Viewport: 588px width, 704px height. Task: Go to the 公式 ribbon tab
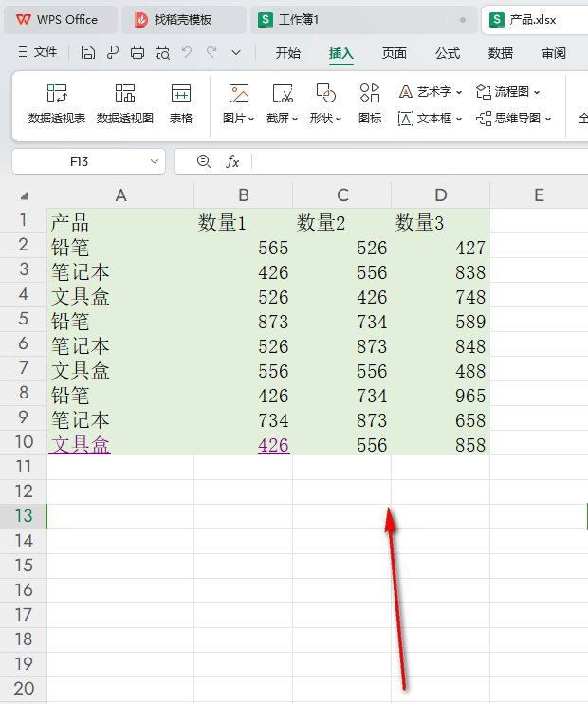[448, 53]
